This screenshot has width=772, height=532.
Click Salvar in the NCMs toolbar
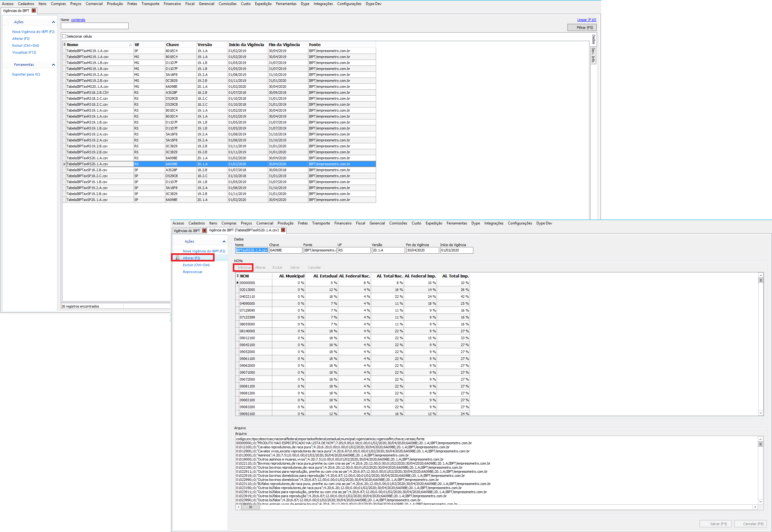[295, 267]
